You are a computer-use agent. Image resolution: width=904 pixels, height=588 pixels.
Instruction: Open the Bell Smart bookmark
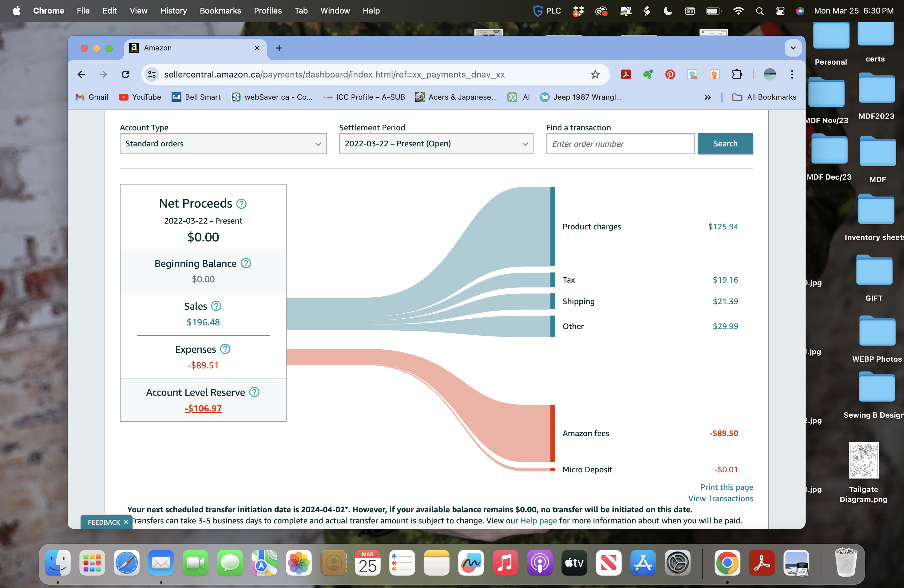tap(196, 97)
